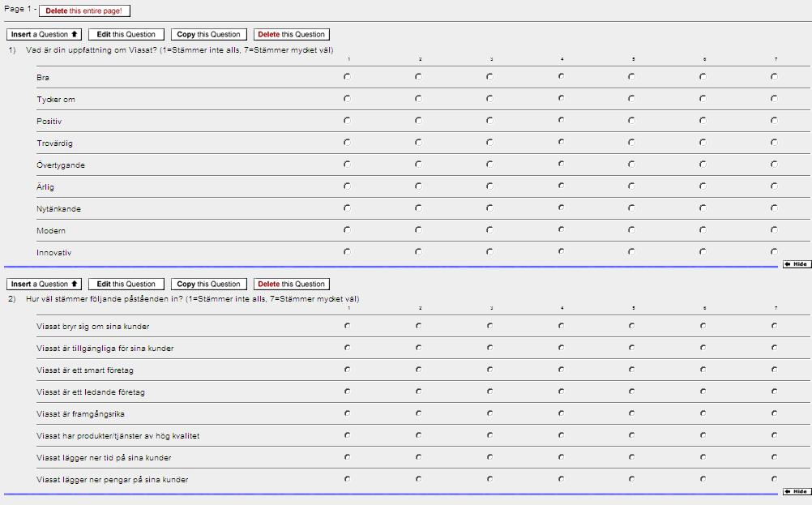The image size is (812, 505).
Task: Mark rating 5 for Positiv
Action: click(631, 120)
